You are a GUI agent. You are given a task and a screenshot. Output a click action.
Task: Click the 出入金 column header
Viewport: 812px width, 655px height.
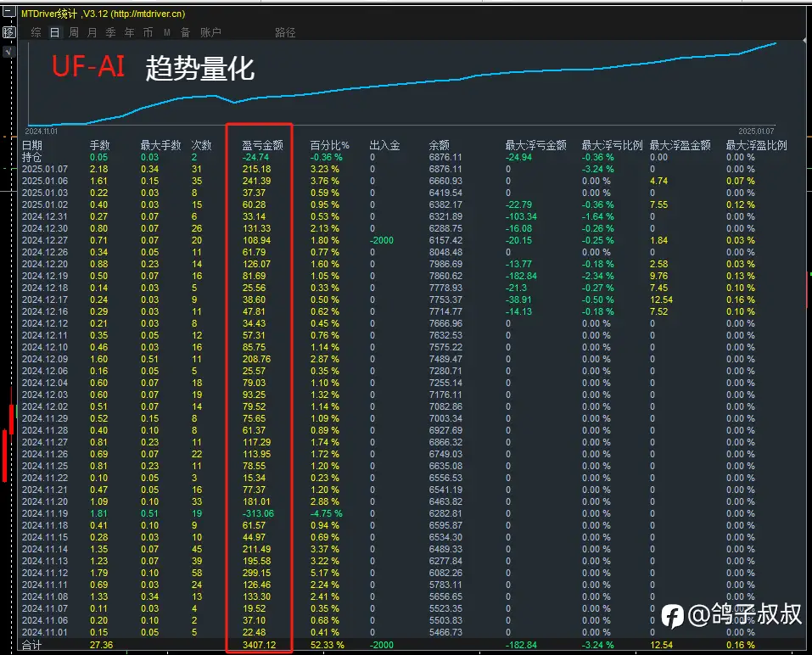[x=384, y=145]
